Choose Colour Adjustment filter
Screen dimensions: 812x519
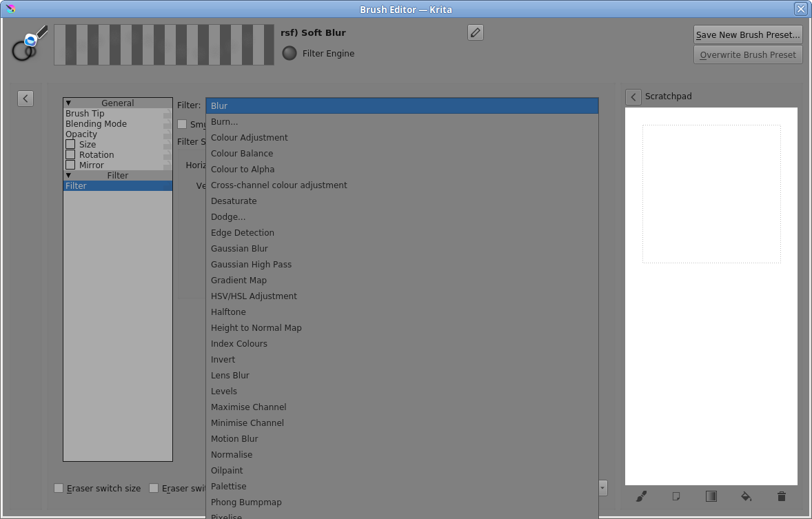click(402, 137)
